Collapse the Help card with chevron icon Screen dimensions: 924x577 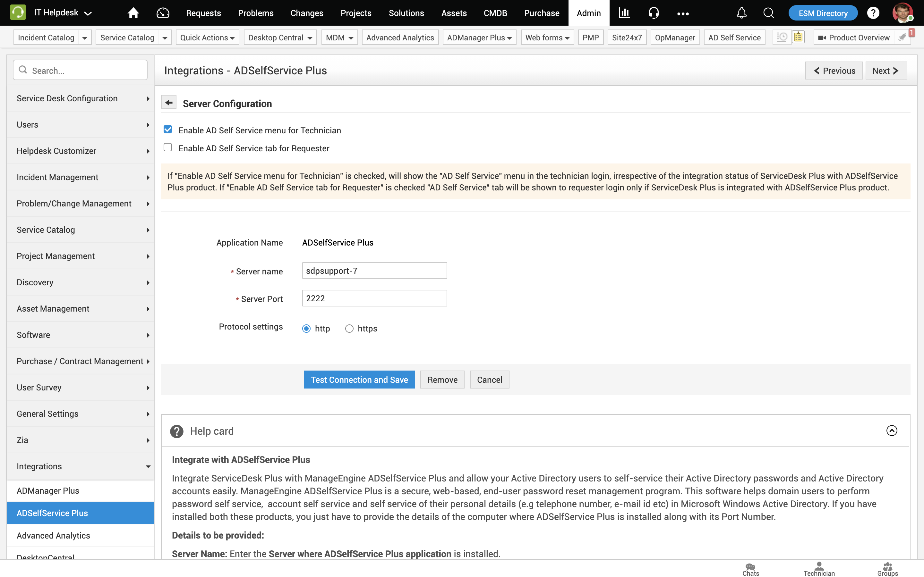tap(891, 431)
